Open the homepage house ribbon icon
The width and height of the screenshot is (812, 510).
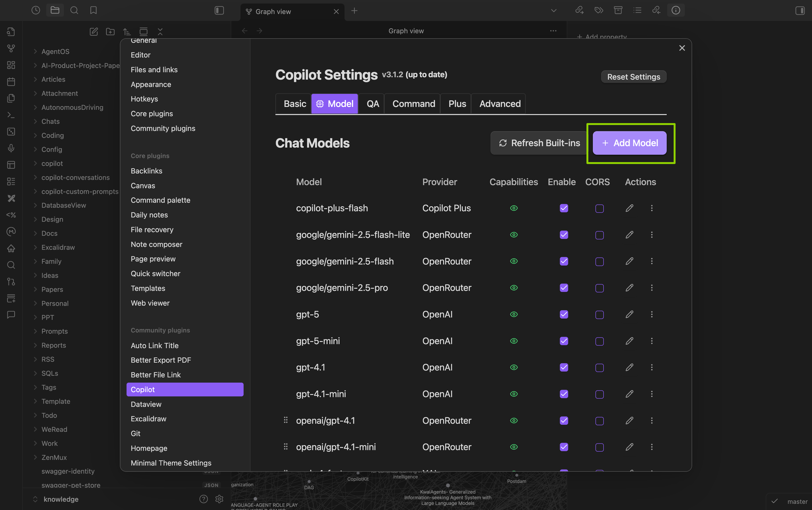tap(11, 248)
